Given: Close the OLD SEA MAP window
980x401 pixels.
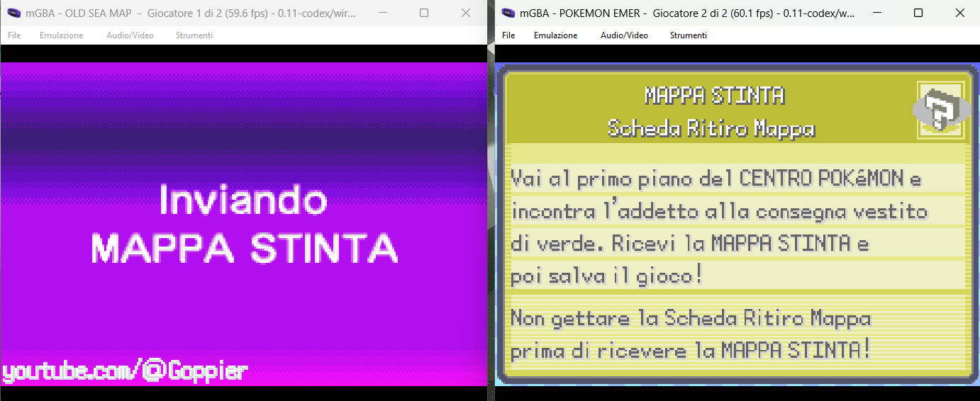Looking at the screenshot, I should click(x=466, y=13).
